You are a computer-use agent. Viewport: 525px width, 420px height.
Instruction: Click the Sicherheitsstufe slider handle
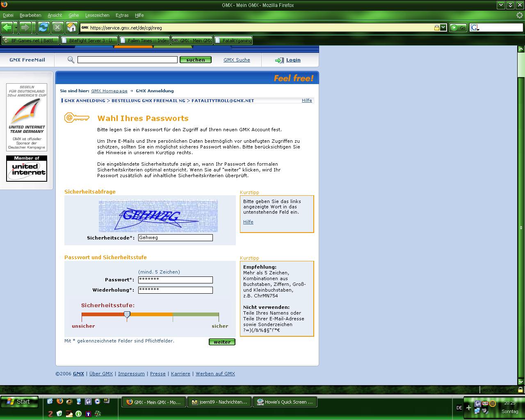click(x=127, y=315)
